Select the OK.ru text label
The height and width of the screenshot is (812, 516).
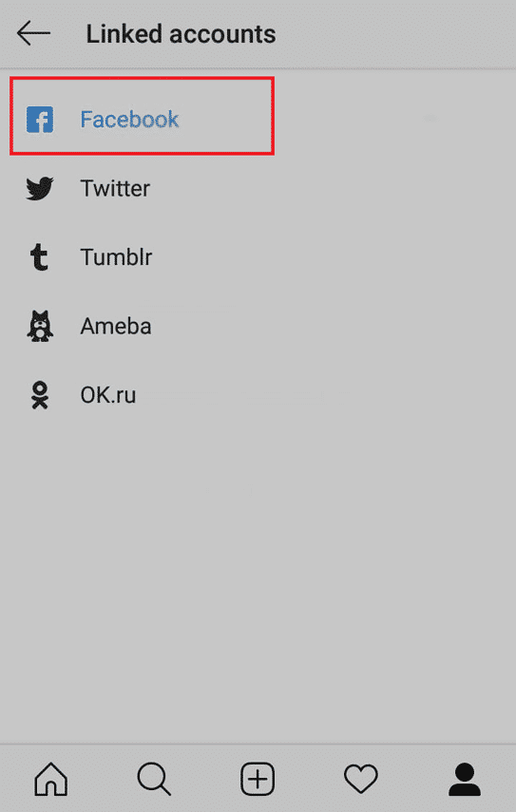tap(107, 395)
